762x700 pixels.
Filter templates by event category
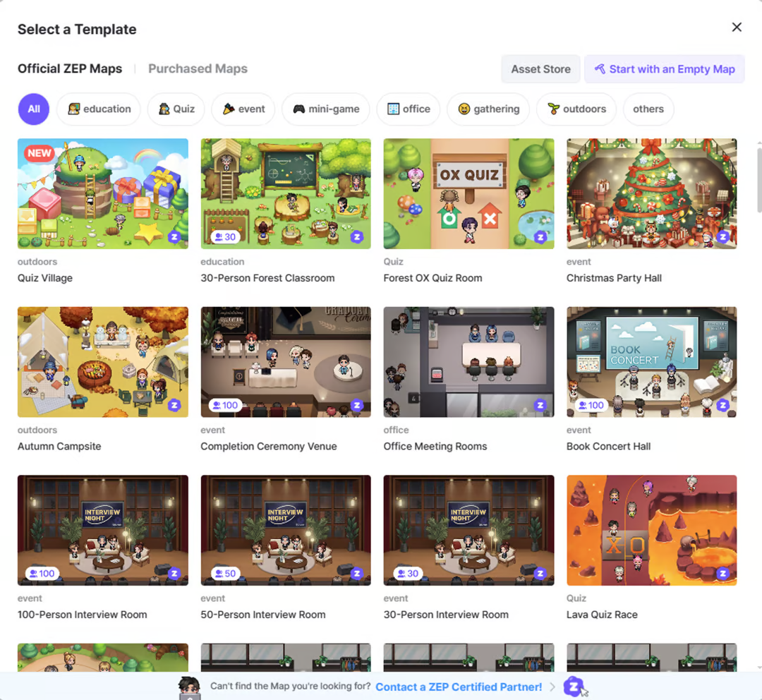click(x=243, y=109)
